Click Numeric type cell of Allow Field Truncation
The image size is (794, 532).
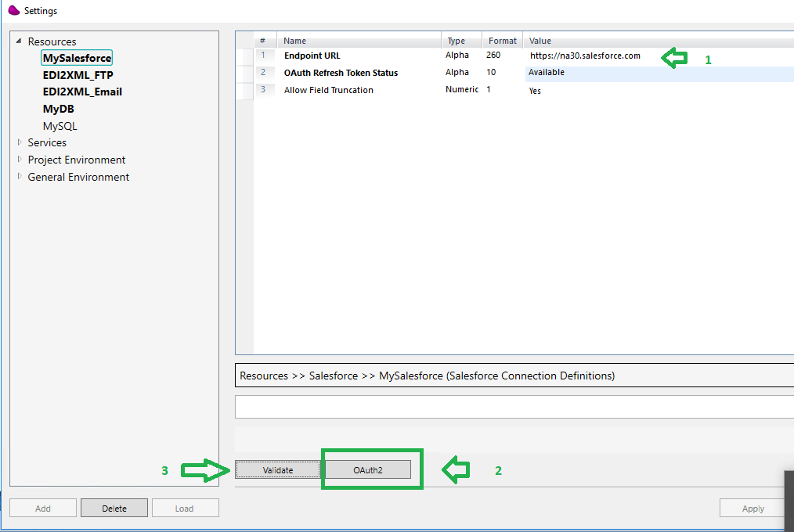pos(462,89)
